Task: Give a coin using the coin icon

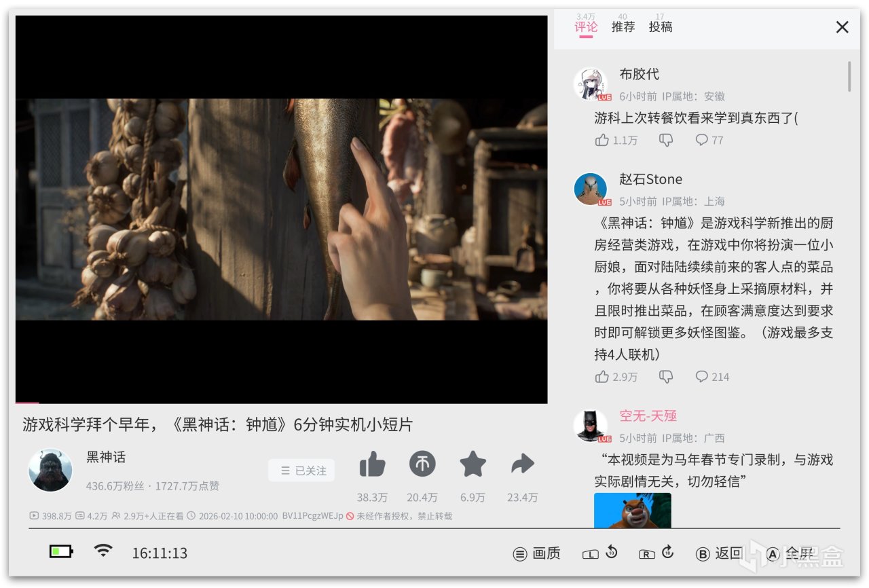Action: click(422, 464)
